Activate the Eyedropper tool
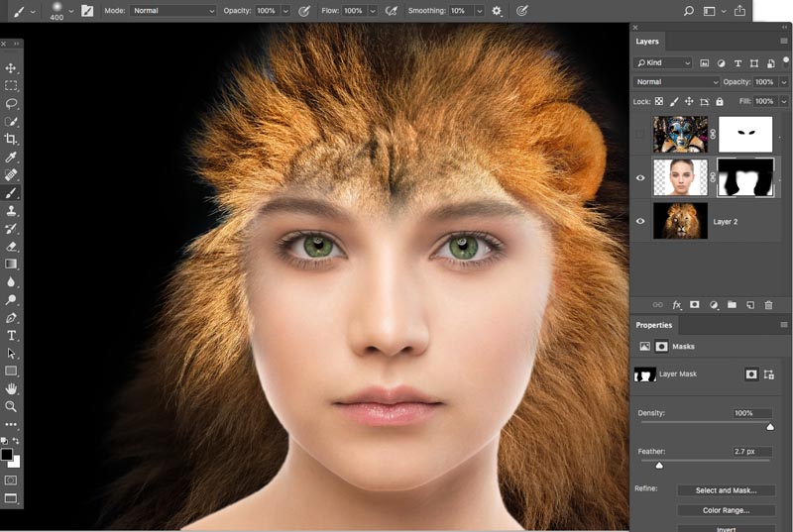Screen dimensions: 793x532 pos(11,158)
